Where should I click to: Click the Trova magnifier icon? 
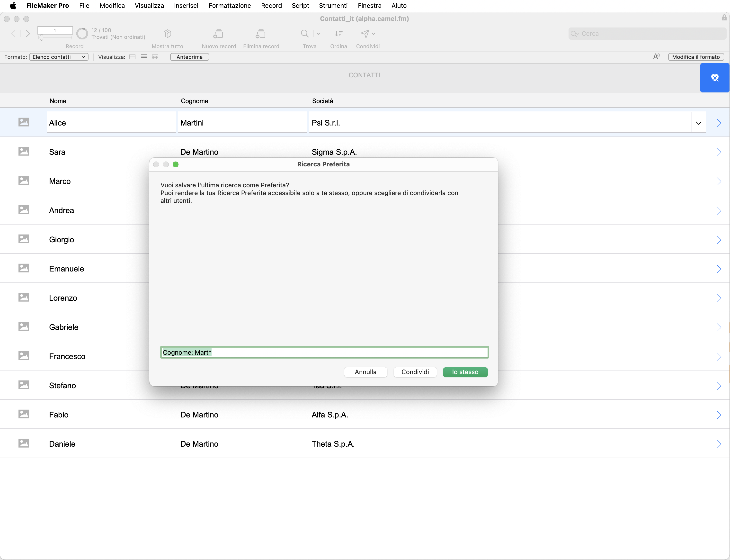coord(304,34)
